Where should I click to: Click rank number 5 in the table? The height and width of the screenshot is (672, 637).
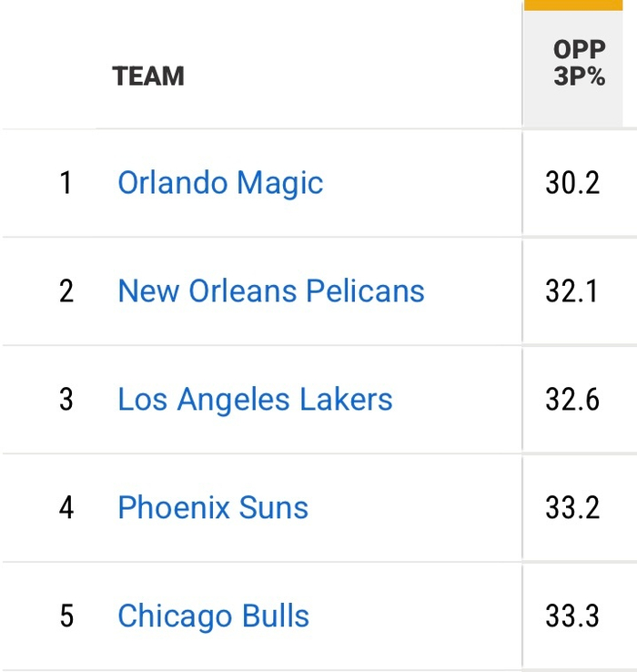(x=66, y=616)
